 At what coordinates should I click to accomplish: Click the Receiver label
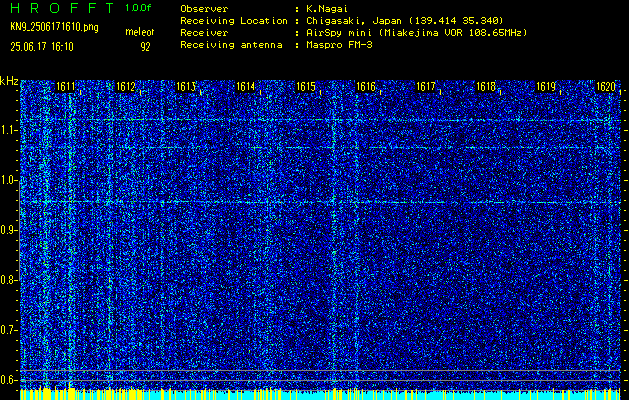coord(204,33)
